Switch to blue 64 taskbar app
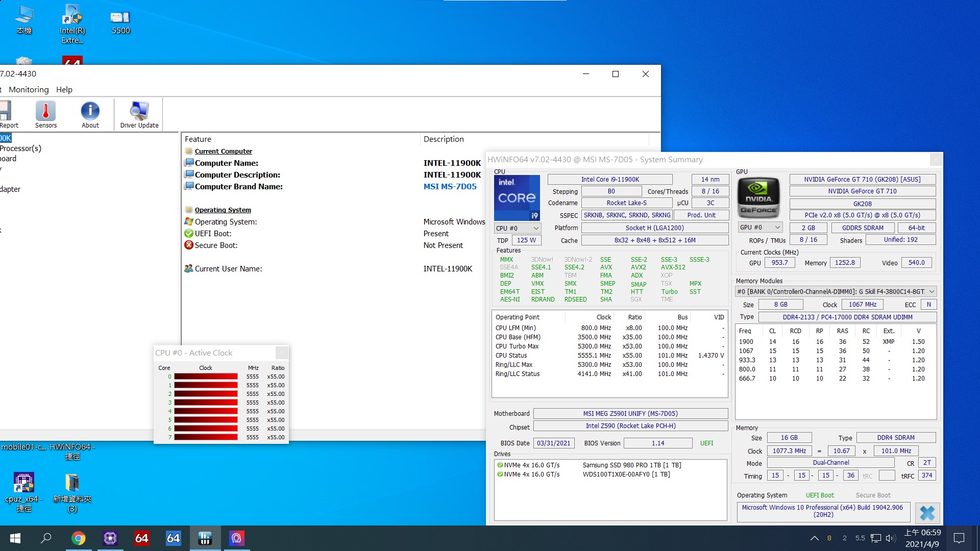The width and height of the screenshot is (980, 551). 173,538
